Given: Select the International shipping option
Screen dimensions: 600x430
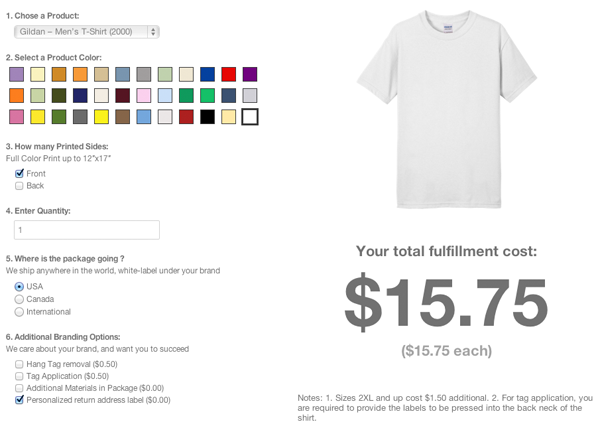Looking at the screenshot, I should 20,312.
